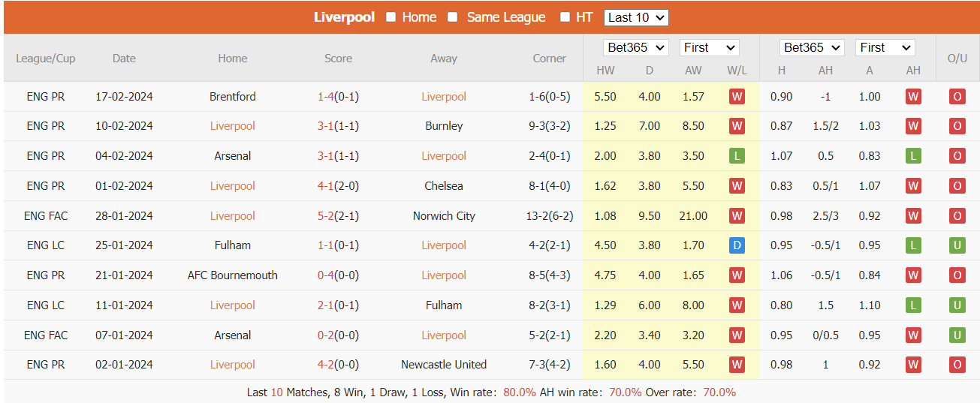
Task: Click the O/U badge for Newcastle United row
Action: (957, 365)
